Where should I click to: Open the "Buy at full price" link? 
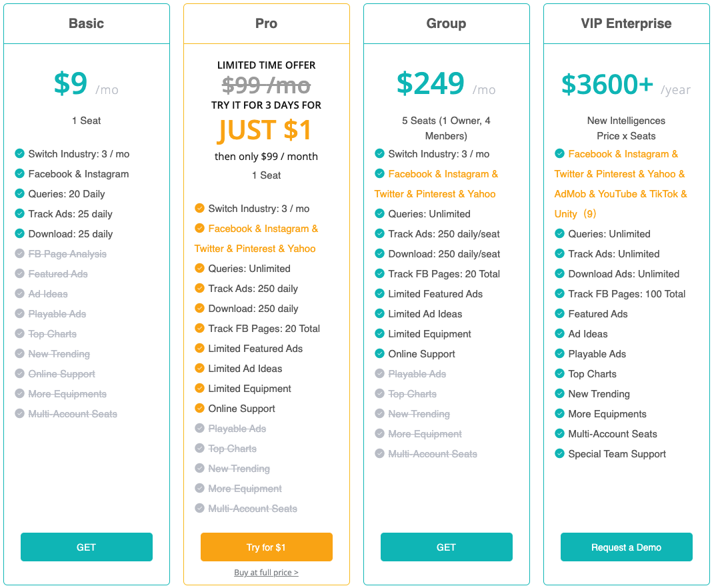[x=266, y=572]
